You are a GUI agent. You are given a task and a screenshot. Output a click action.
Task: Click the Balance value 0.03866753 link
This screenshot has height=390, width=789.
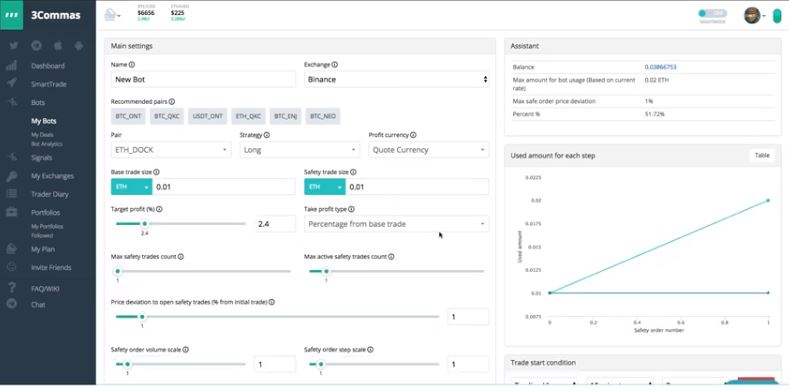pyautogui.click(x=660, y=67)
